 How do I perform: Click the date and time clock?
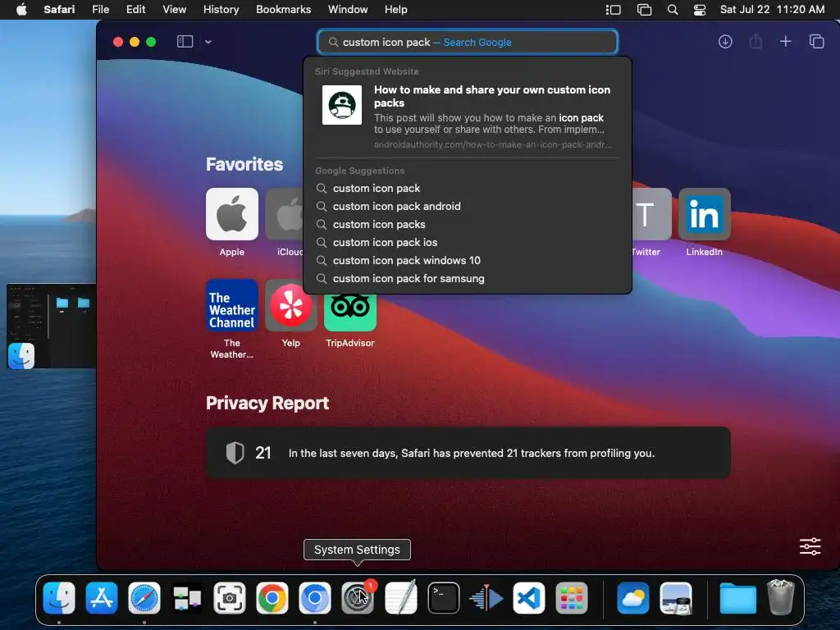pyautogui.click(x=772, y=9)
